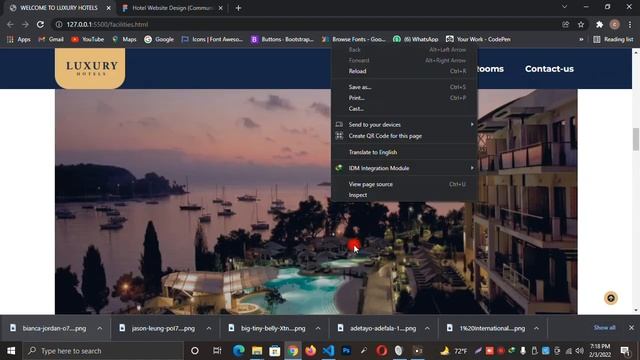Expand hidden bookmarks with double chevron

pos(581,39)
